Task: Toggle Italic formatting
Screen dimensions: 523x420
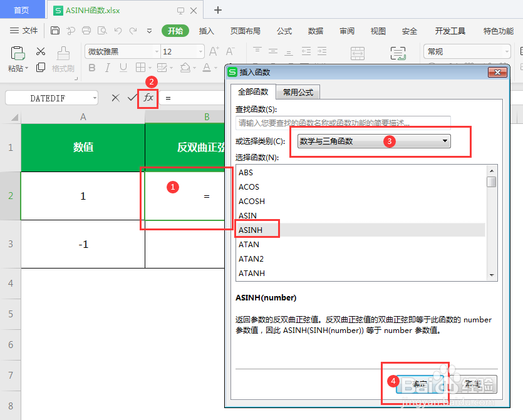Action: click(107, 68)
